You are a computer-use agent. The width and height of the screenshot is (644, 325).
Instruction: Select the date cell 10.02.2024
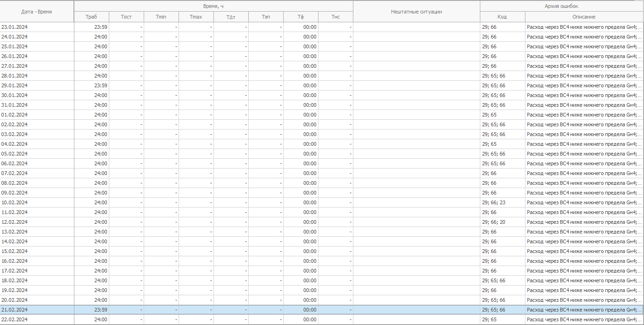pyautogui.click(x=37, y=202)
